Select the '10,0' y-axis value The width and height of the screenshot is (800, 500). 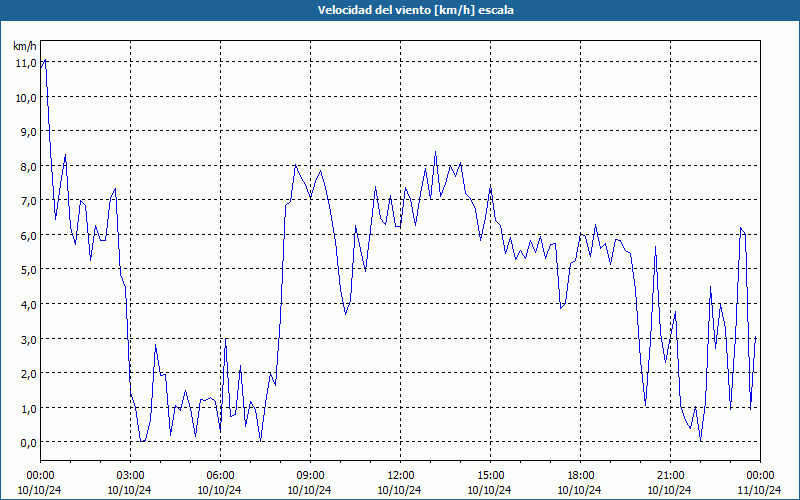[26, 98]
